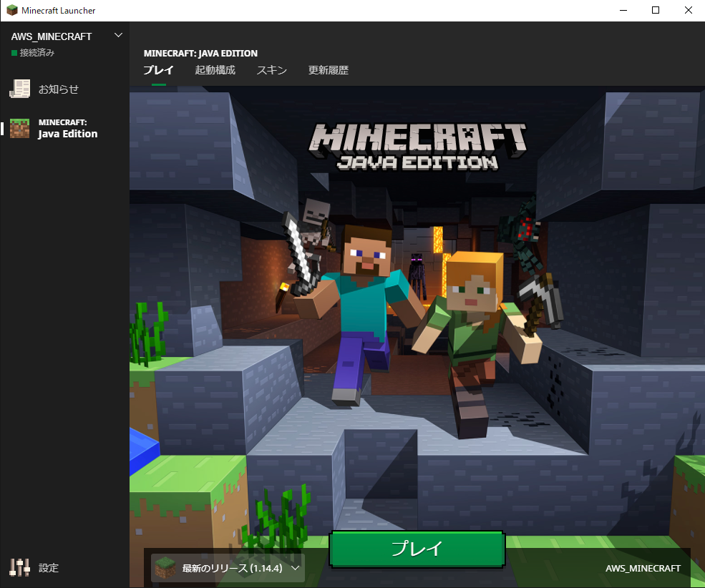Switch to the 起動構成 tab
The width and height of the screenshot is (705, 588).
coord(215,70)
